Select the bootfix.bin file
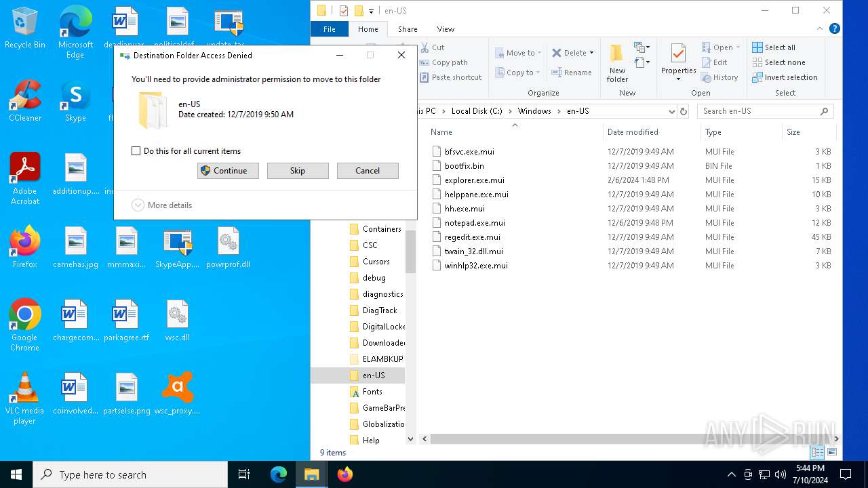 (464, 166)
